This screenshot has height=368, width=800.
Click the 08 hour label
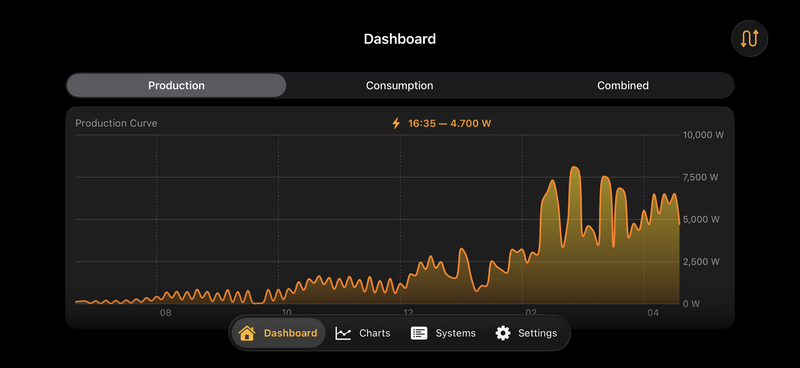coord(165,313)
